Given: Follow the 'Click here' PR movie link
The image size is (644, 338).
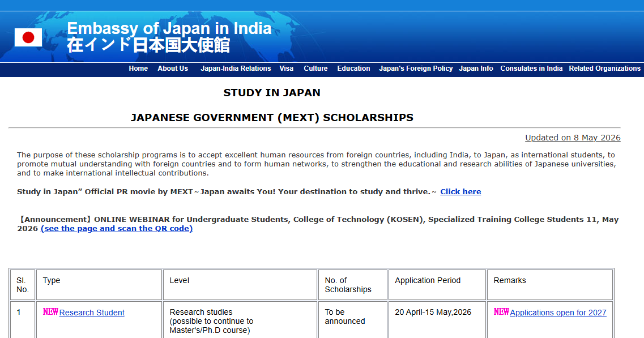Looking at the screenshot, I should (460, 192).
